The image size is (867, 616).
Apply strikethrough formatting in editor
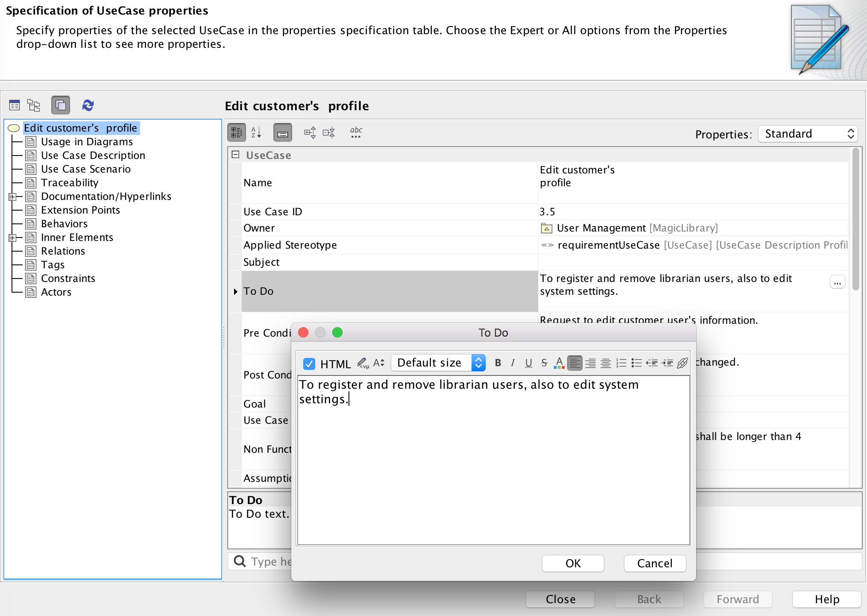click(544, 363)
